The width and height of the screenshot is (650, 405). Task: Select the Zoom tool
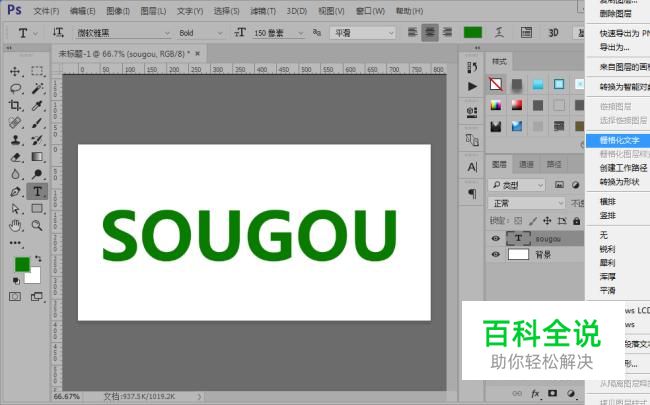(x=37, y=226)
